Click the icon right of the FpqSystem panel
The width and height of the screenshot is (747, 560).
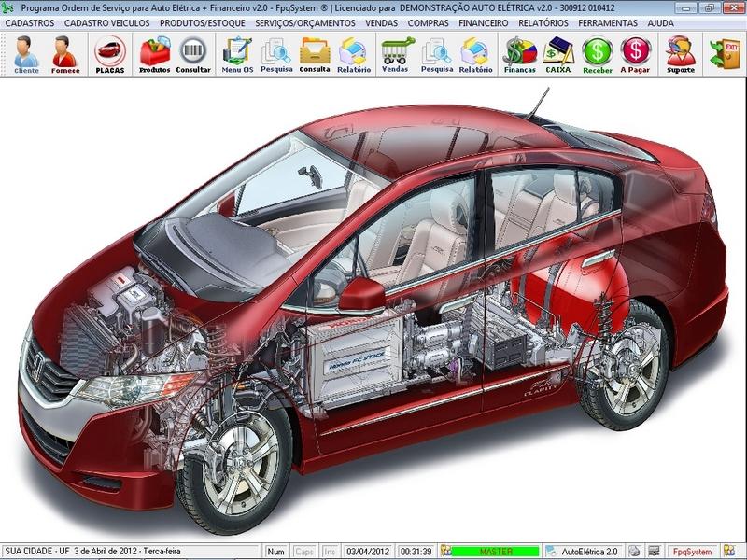(729, 551)
